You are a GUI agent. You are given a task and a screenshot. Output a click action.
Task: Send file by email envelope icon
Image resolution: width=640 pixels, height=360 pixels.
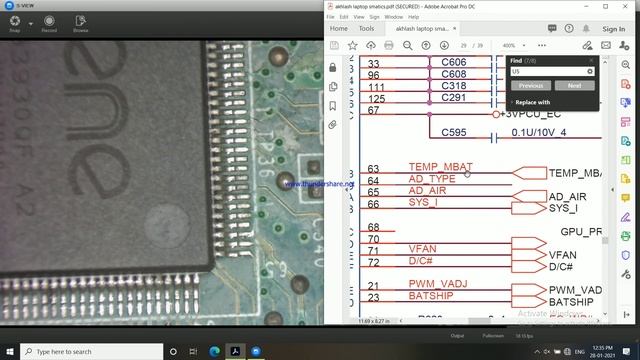[x=606, y=45]
